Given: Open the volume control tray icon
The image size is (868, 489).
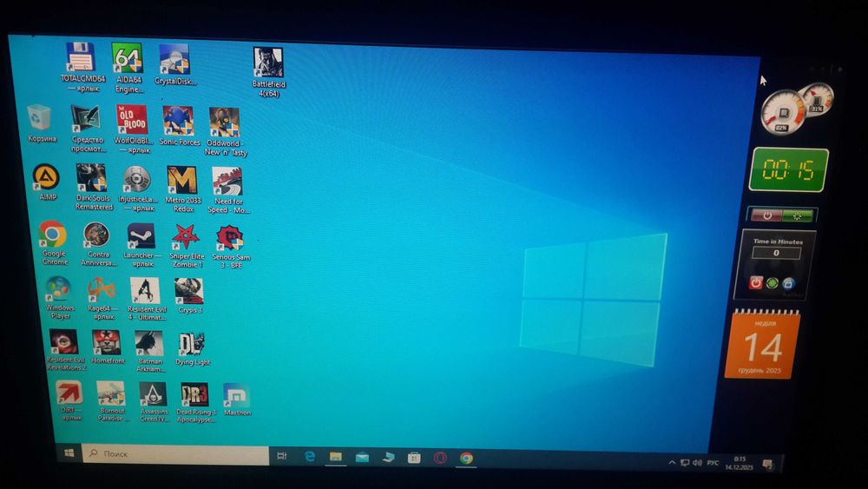Looking at the screenshot, I should [697, 462].
